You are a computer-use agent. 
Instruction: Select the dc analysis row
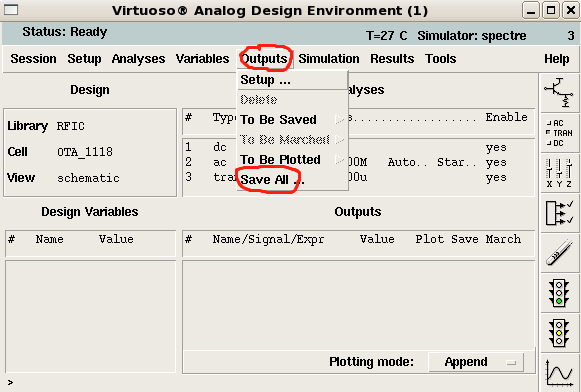click(x=358, y=147)
